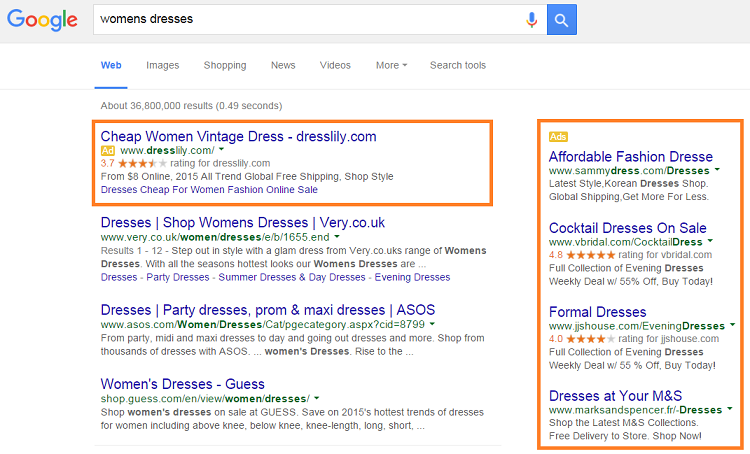Image resolution: width=750 pixels, height=454 pixels.
Task: Open dropdown arrow beside sammydress.com URL
Action: 717,170
